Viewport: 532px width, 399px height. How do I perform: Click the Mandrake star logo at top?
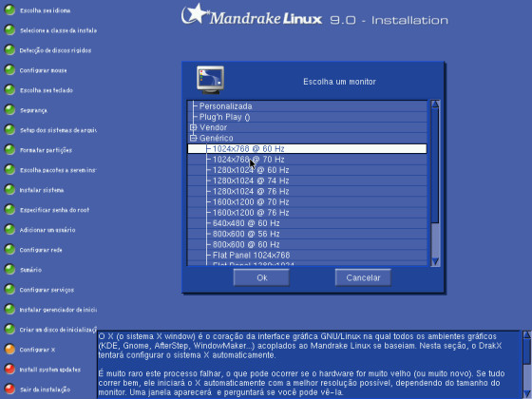195,14
